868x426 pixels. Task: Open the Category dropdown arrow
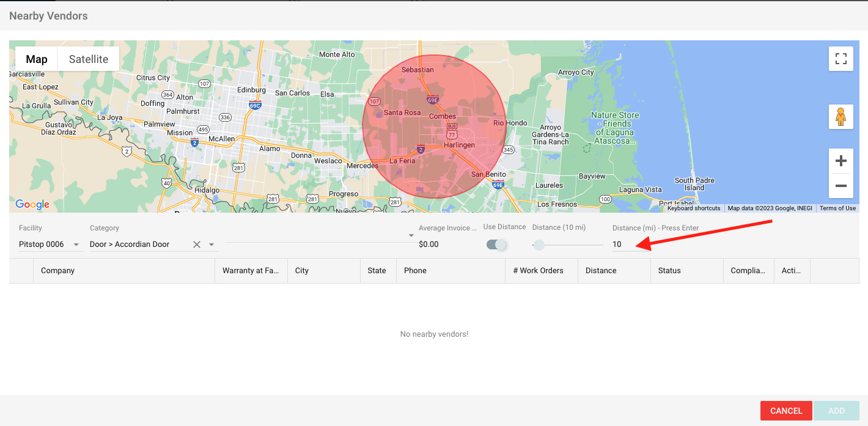tap(211, 244)
